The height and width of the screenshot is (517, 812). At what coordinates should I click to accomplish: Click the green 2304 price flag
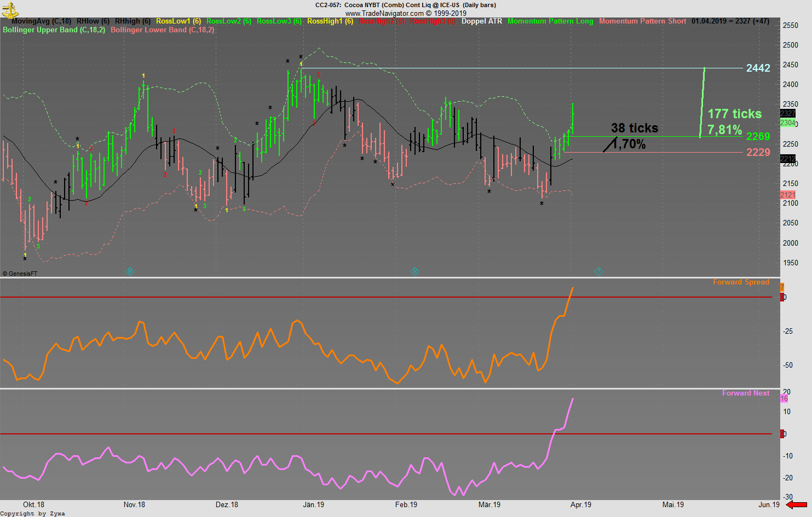(x=787, y=123)
